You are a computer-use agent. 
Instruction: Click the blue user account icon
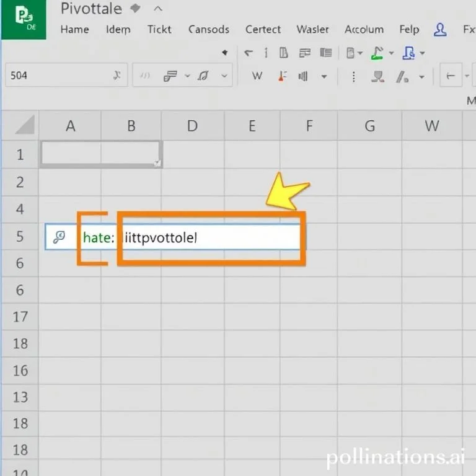[x=440, y=30]
